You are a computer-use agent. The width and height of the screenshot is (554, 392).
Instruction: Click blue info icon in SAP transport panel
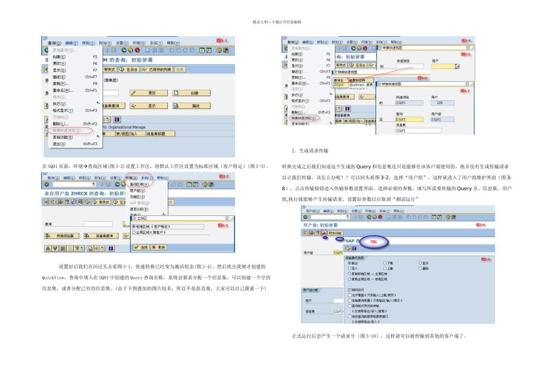point(354,249)
